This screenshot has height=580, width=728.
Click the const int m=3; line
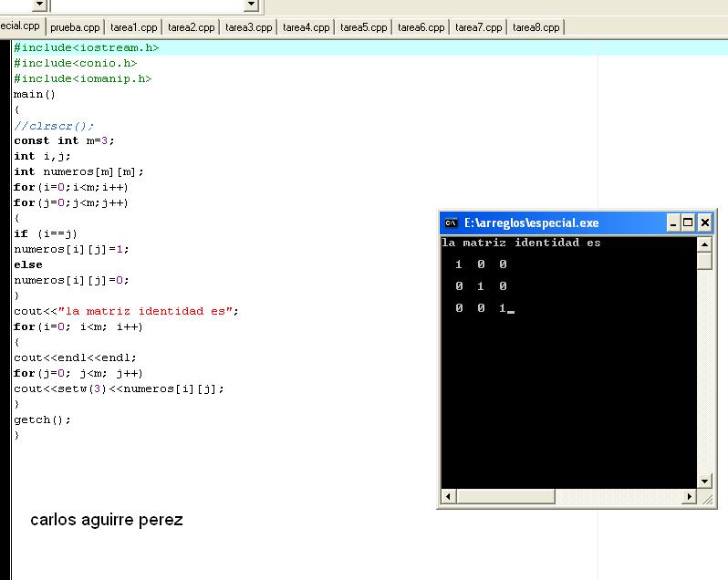pos(64,140)
